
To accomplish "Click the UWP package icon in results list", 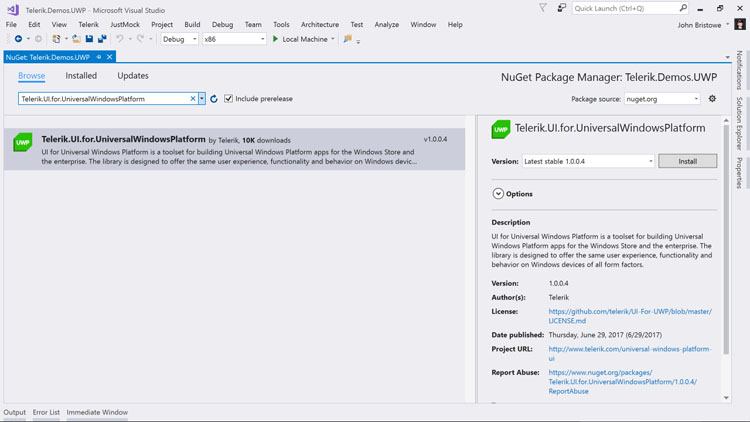I will 22,143.
